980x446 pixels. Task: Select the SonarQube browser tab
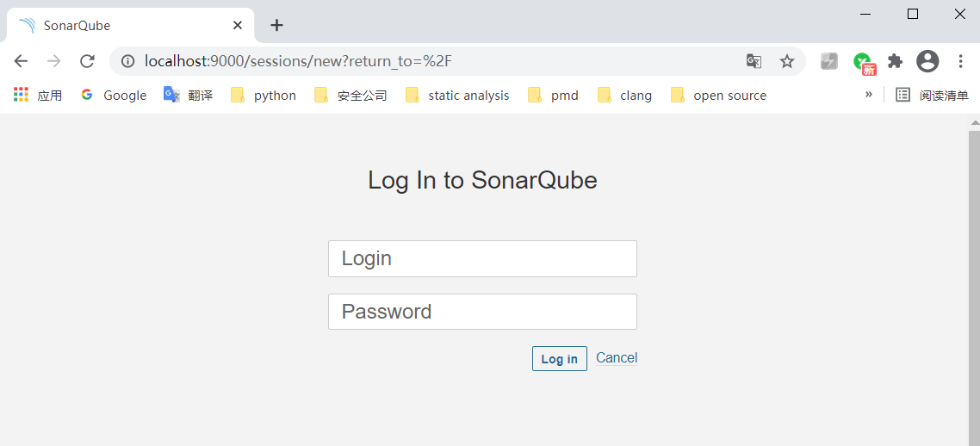click(121, 26)
